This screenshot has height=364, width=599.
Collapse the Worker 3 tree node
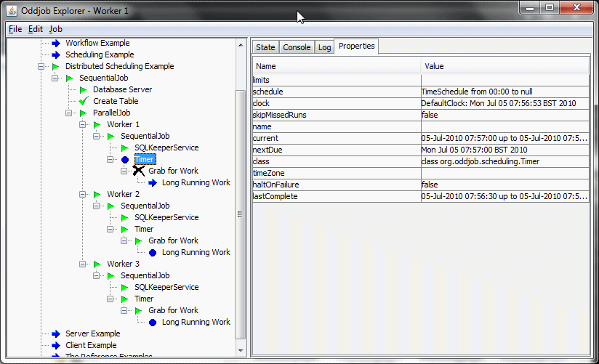click(83, 264)
